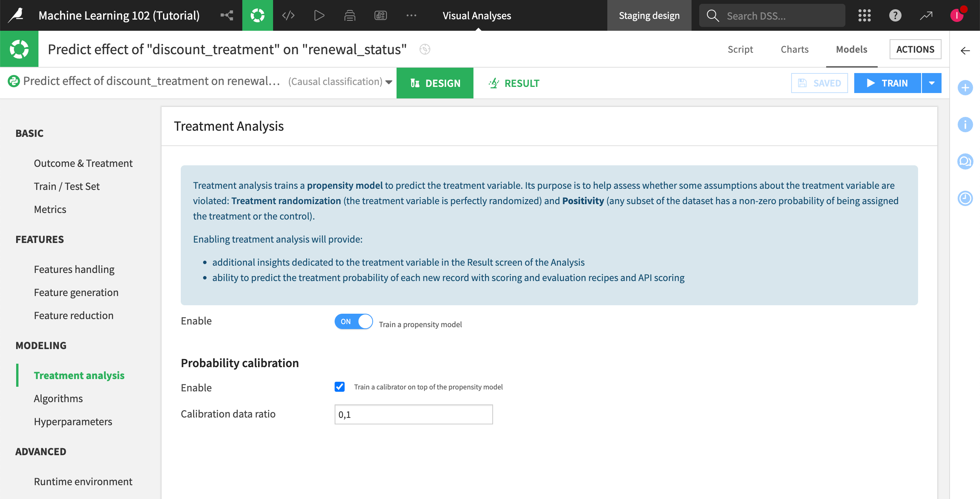Open the discussions icon in the right sidebar
The height and width of the screenshot is (499, 980).
click(965, 161)
